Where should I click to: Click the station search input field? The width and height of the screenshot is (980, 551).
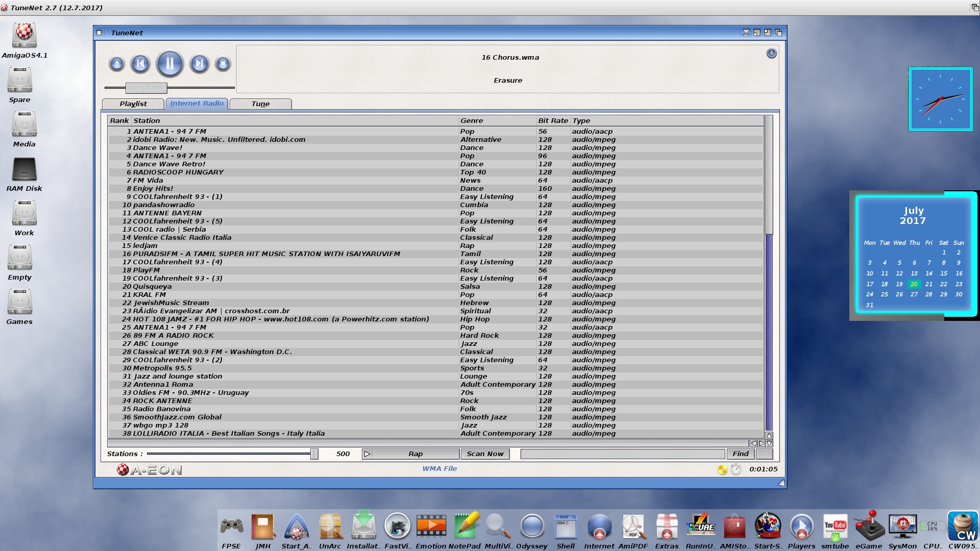pos(623,454)
